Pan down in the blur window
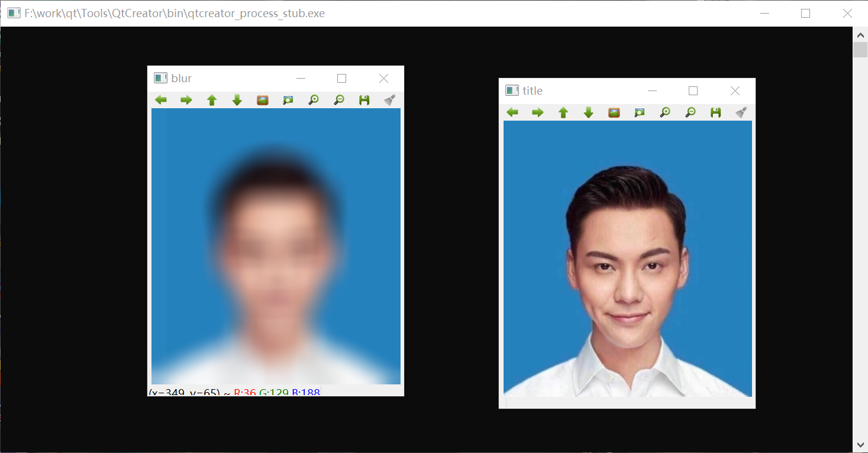The height and width of the screenshot is (453, 868). pyautogui.click(x=237, y=100)
